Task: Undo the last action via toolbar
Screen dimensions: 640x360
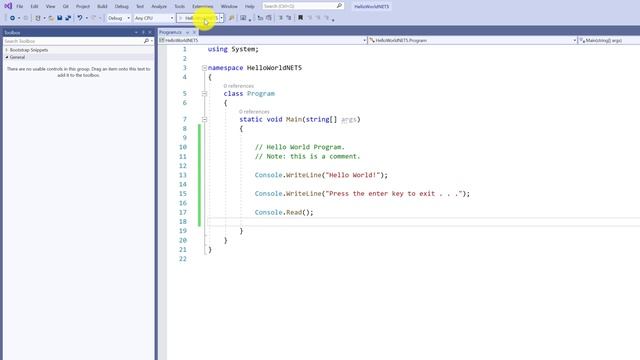Action: [80, 18]
